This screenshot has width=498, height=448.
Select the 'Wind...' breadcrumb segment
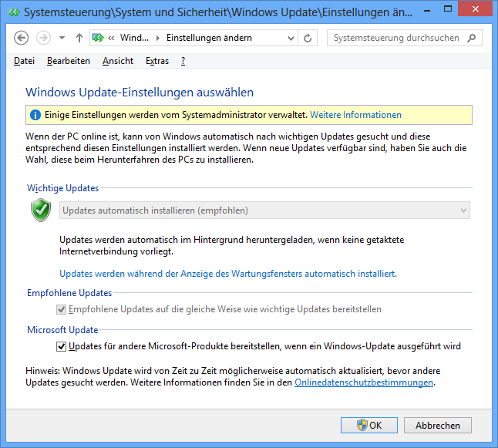tap(134, 38)
